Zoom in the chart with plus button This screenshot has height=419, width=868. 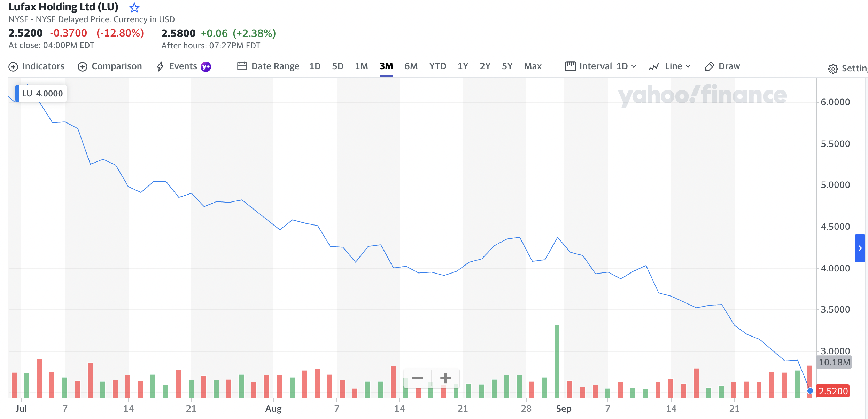pyautogui.click(x=445, y=378)
